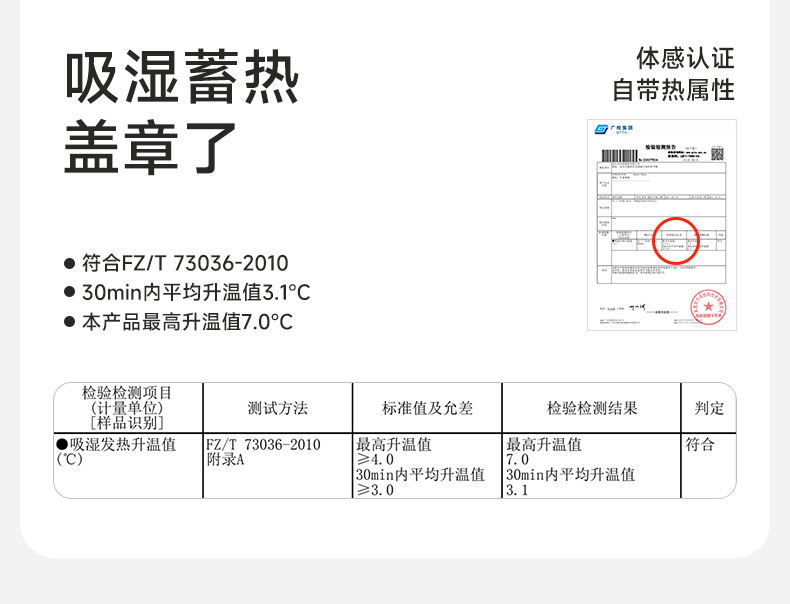790x604 pixels.
Task: Select bullet '30min内平均升温值3.1°C'
Action: [187, 292]
